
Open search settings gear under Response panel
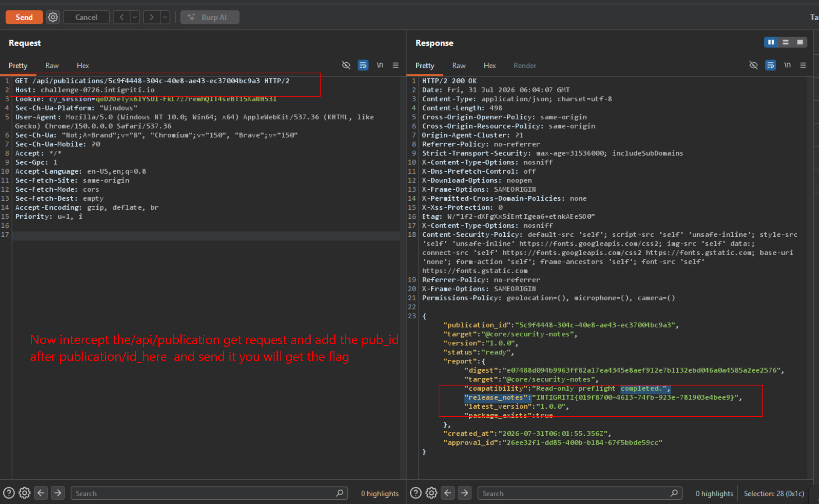pos(432,493)
